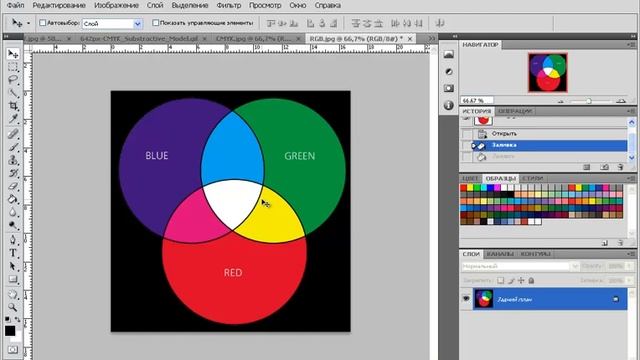Open the Редактирование menu
This screenshot has width=640, height=360.
59,5
